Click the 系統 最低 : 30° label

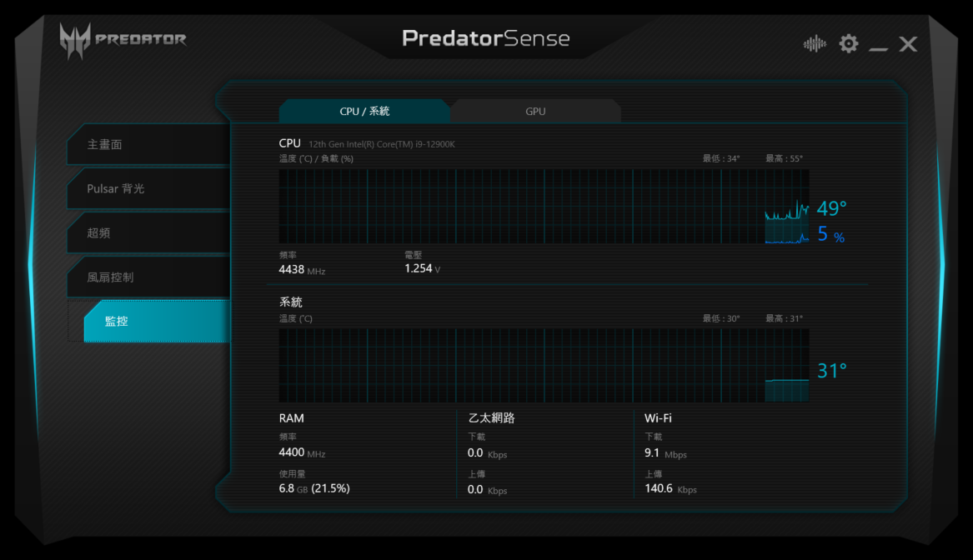tap(721, 319)
